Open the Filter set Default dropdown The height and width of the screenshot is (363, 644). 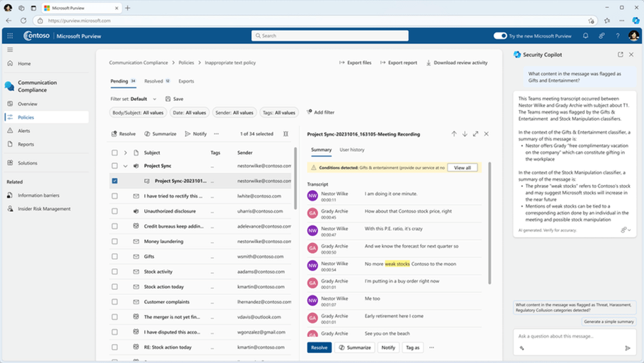pyautogui.click(x=154, y=99)
